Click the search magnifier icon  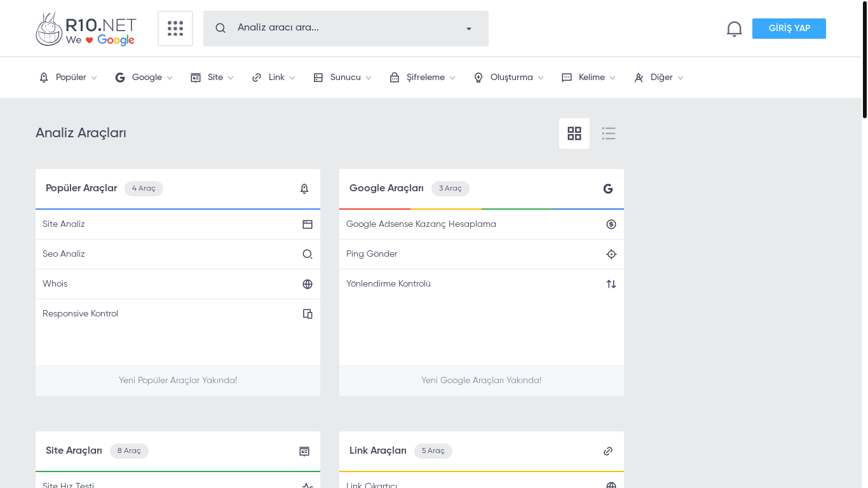tap(220, 28)
